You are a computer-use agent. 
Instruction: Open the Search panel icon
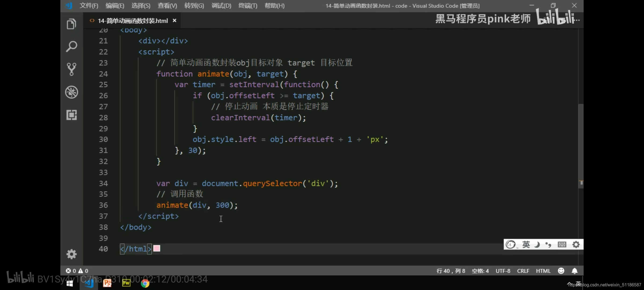(x=71, y=47)
